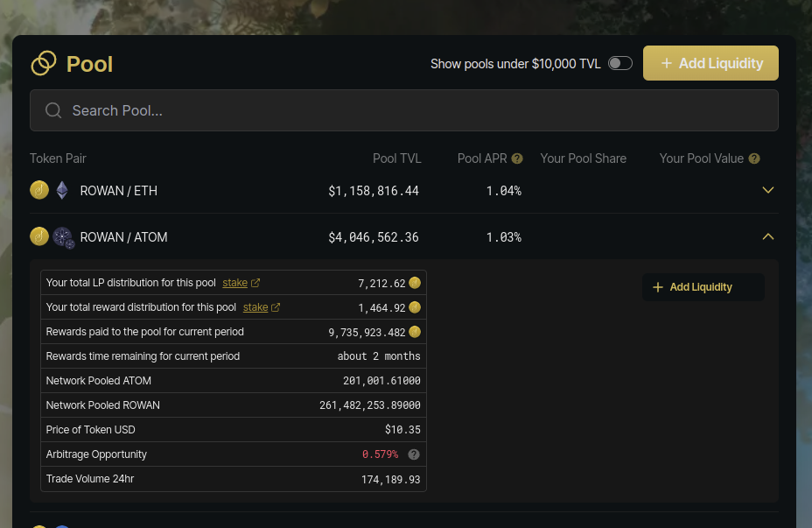812x528 pixels.
Task: Click the Your Pool Value column header
Action: tap(701, 158)
